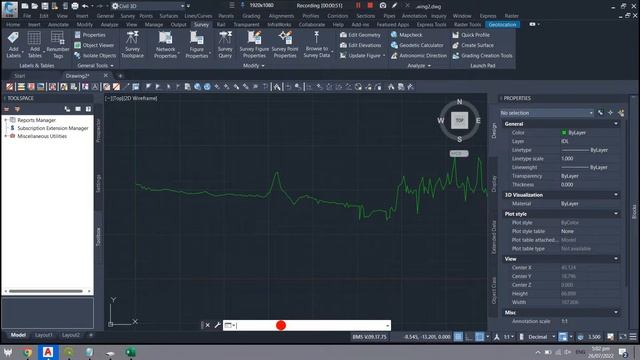Screen dimensions: 640x360
Task: Select Subscription Extension Manager in Toolspace
Action: (53, 128)
